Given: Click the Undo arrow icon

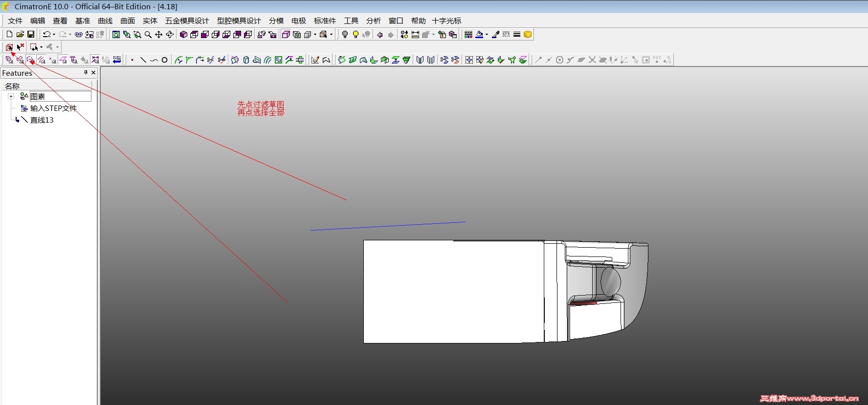Looking at the screenshot, I should tap(46, 34).
